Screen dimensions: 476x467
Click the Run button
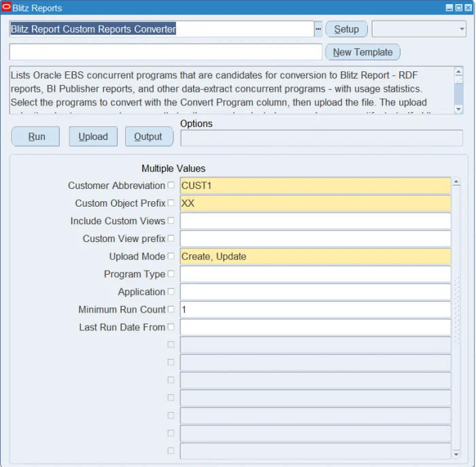[35, 137]
